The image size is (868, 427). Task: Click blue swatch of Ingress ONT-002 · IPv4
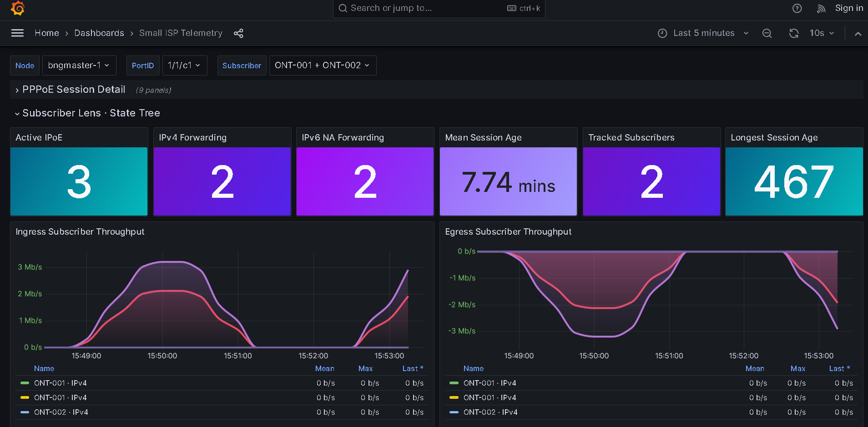tap(25, 412)
